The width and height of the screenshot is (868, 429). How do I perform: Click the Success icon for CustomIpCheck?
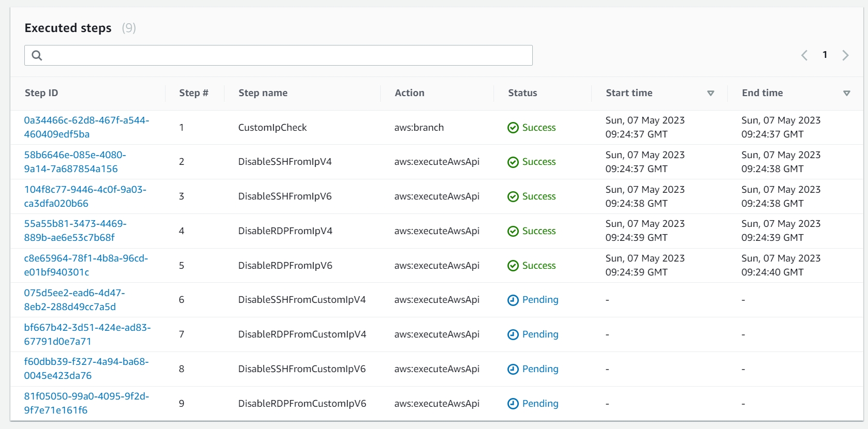click(x=513, y=128)
